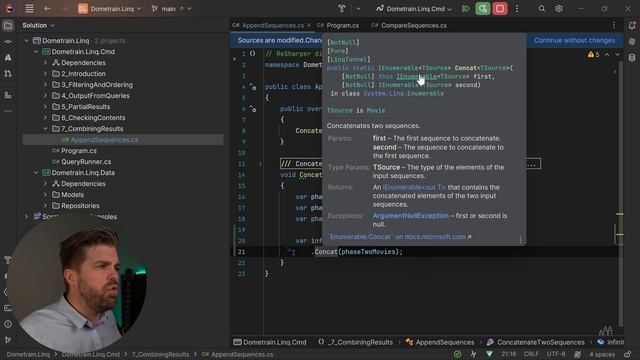Click the build hammer icon
Viewport: 640px width, 360px height.
point(342,9)
